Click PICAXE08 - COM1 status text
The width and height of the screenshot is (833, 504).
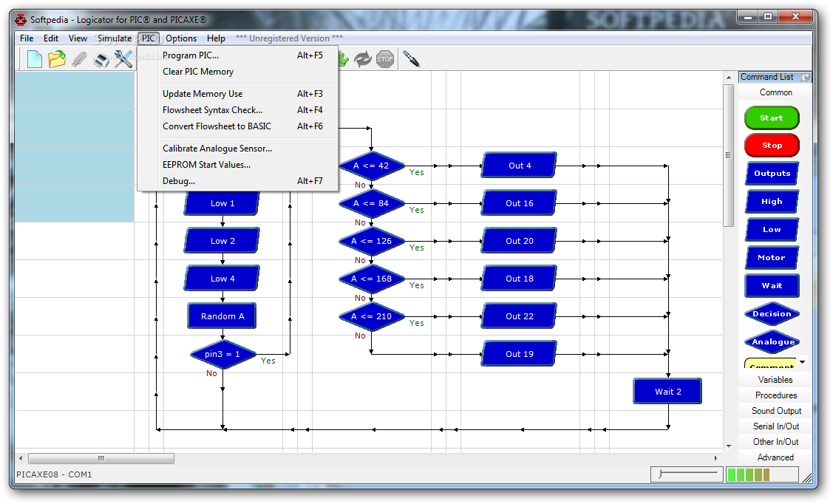click(x=54, y=474)
